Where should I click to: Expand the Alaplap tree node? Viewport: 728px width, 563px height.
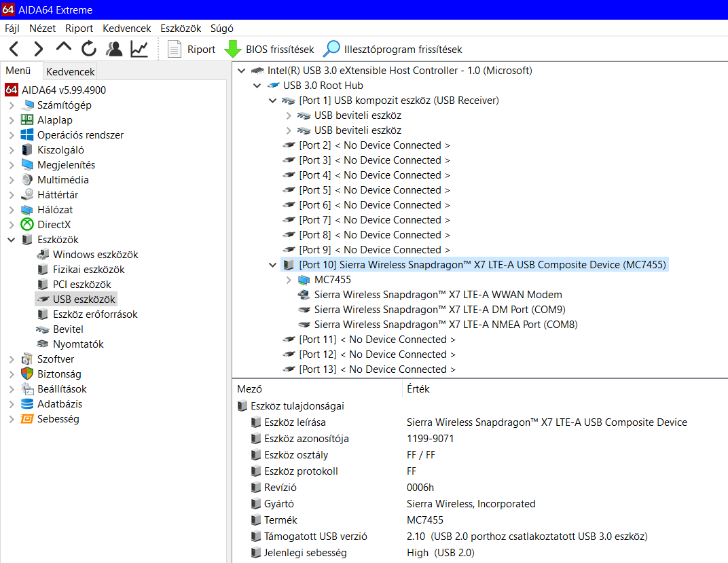coord(12,120)
